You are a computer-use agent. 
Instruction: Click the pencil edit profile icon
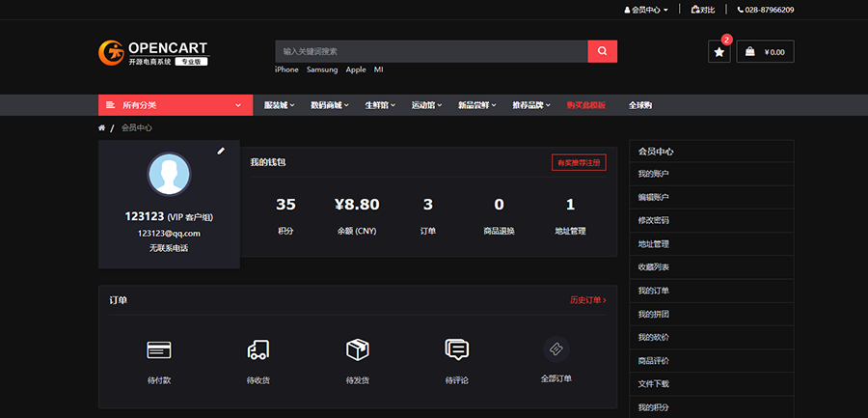[221, 151]
